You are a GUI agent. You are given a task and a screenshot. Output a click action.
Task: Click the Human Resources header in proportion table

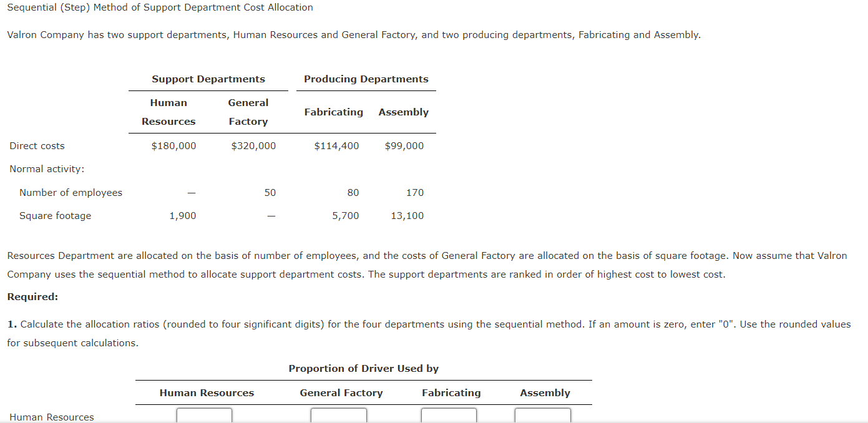[x=207, y=393]
